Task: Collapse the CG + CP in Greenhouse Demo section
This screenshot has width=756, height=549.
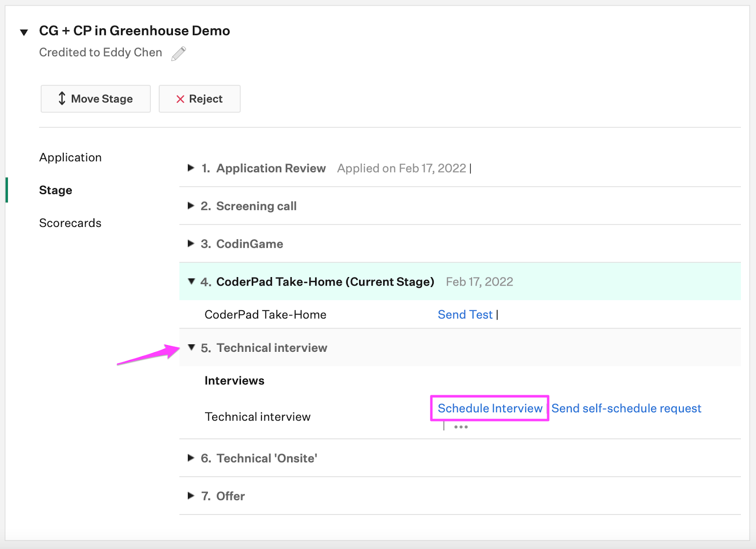Action: (x=24, y=32)
